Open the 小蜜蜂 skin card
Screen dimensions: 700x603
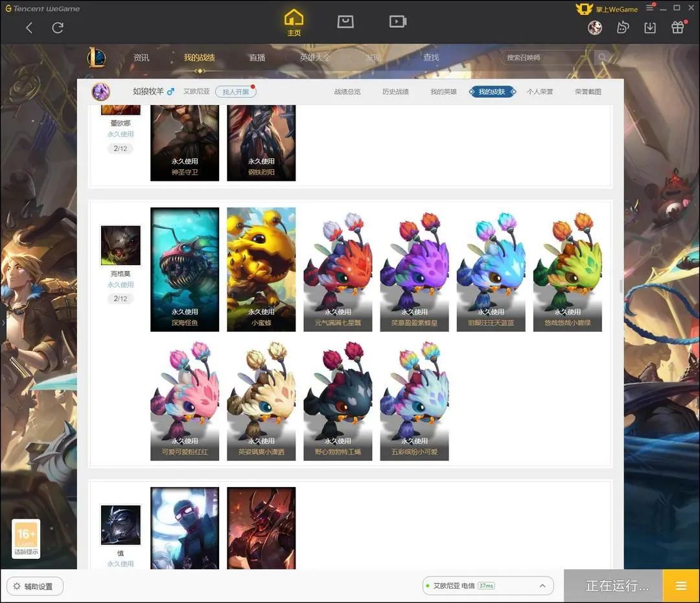[x=261, y=269]
